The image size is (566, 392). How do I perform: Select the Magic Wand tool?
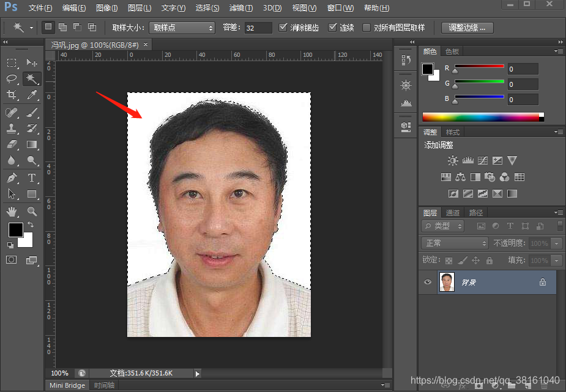(x=32, y=79)
